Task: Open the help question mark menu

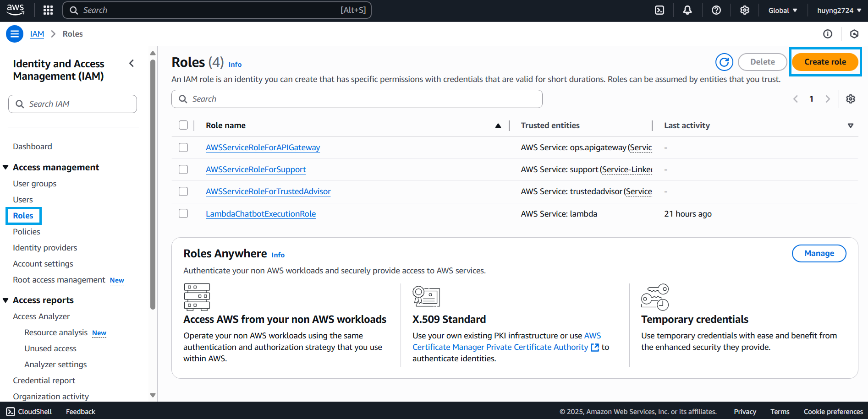Action: click(716, 10)
